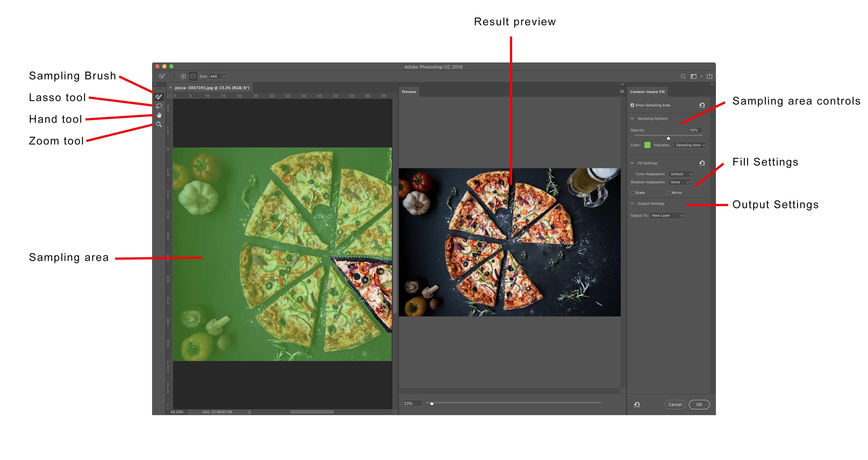Select the Hand tool
The image size is (868, 460).
tap(159, 115)
